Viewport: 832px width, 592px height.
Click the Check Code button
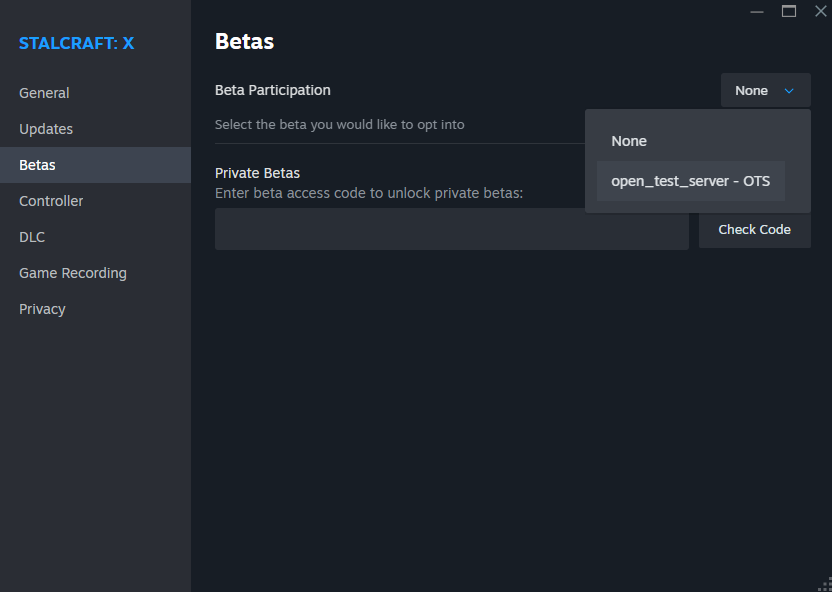(755, 229)
